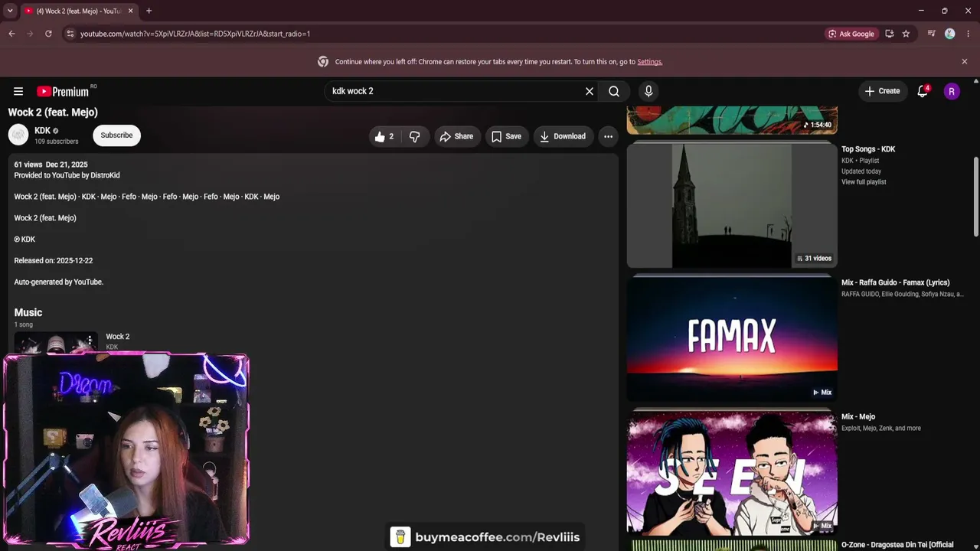Viewport: 980px width, 551px height.
Task: Bookmark this page with the star icon
Action: pos(906,34)
